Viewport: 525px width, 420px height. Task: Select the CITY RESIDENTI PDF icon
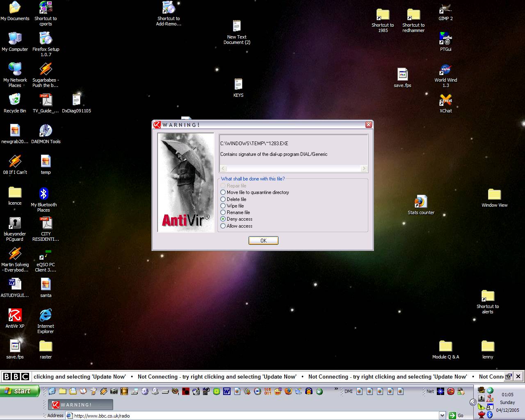[x=46, y=229]
